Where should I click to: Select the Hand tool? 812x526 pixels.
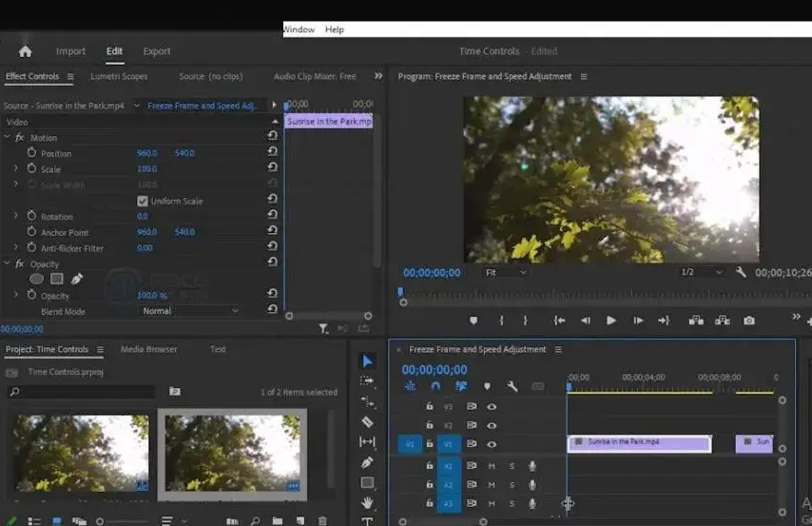[367, 502]
